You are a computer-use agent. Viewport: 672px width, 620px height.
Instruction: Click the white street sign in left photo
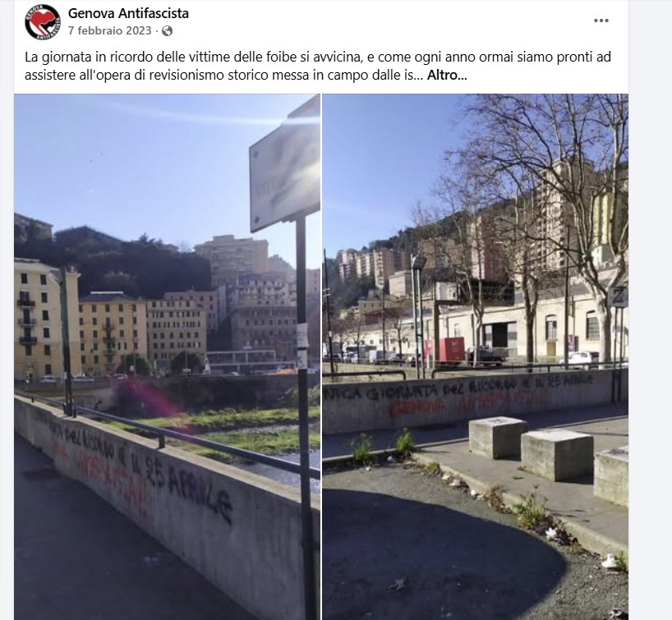(285, 165)
